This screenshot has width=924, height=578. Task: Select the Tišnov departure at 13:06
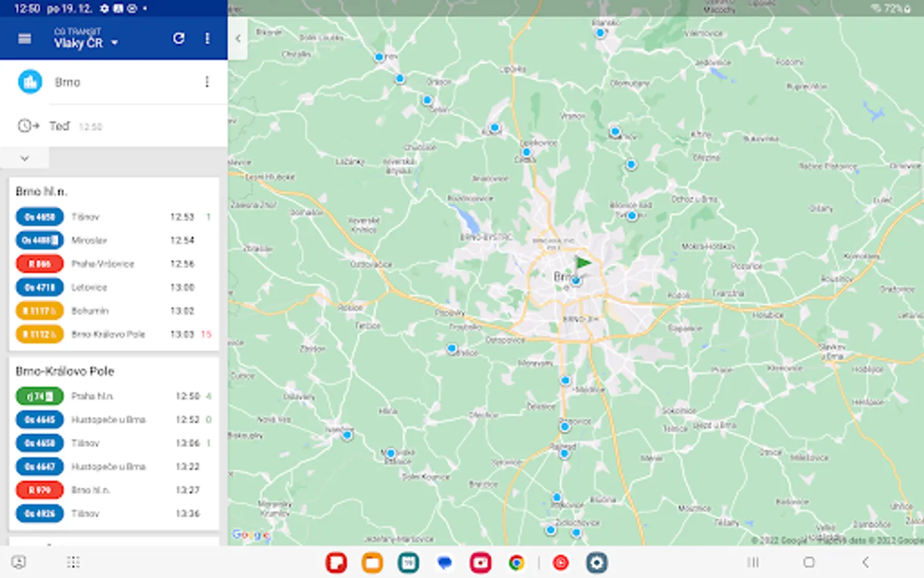click(114, 443)
